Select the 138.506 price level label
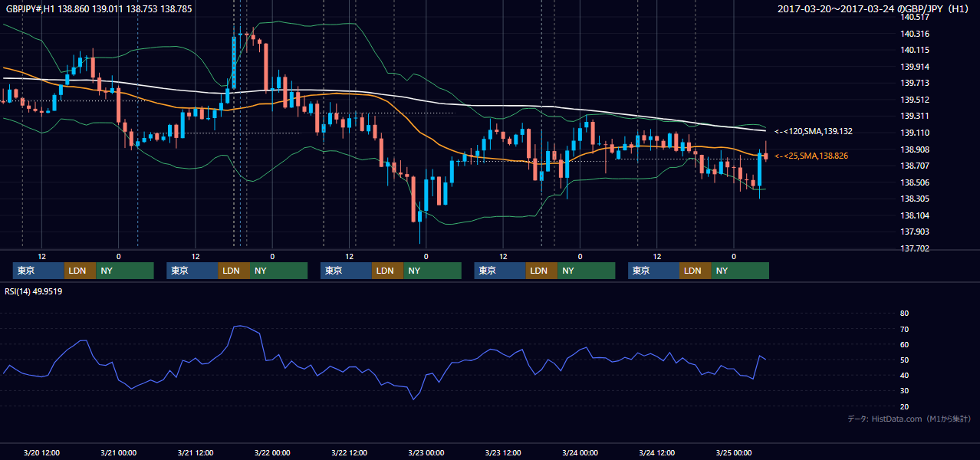Screen dimensions: 980x460 [915, 182]
